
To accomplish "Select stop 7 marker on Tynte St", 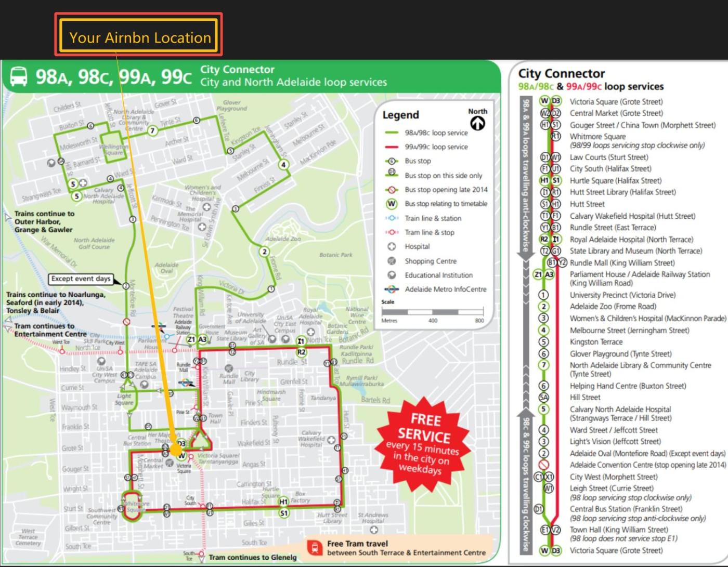I will [152, 130].
